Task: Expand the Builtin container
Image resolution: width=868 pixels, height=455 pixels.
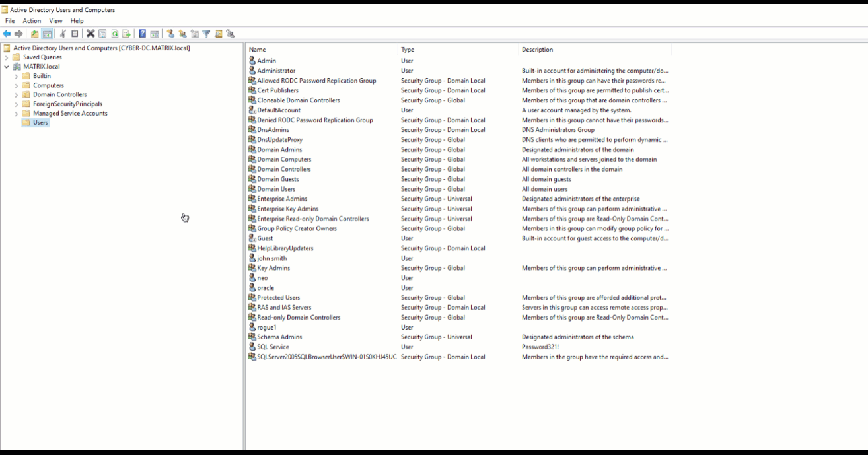Action: tap(17, 76)
